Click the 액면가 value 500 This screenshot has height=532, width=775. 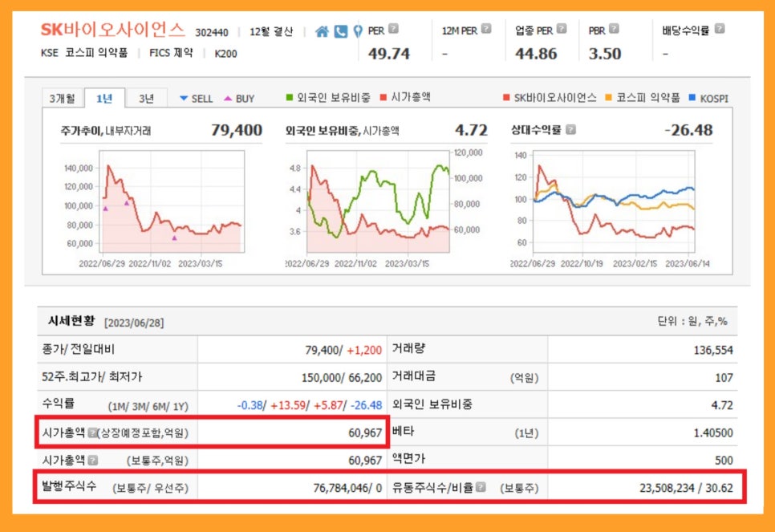(x=724, y=461)
